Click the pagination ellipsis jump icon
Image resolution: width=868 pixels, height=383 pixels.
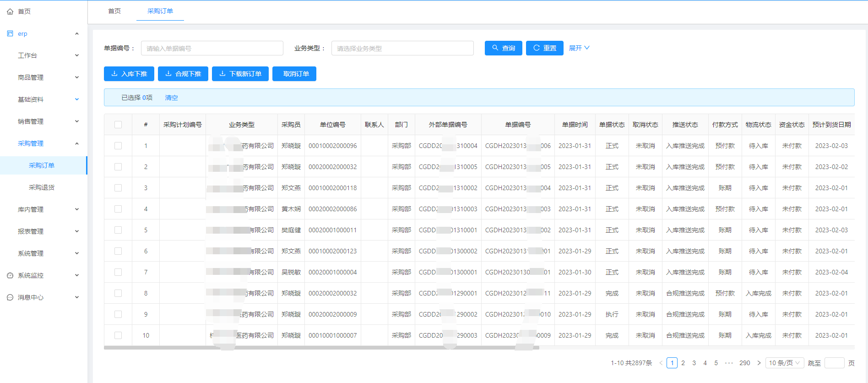coord(729,363)
